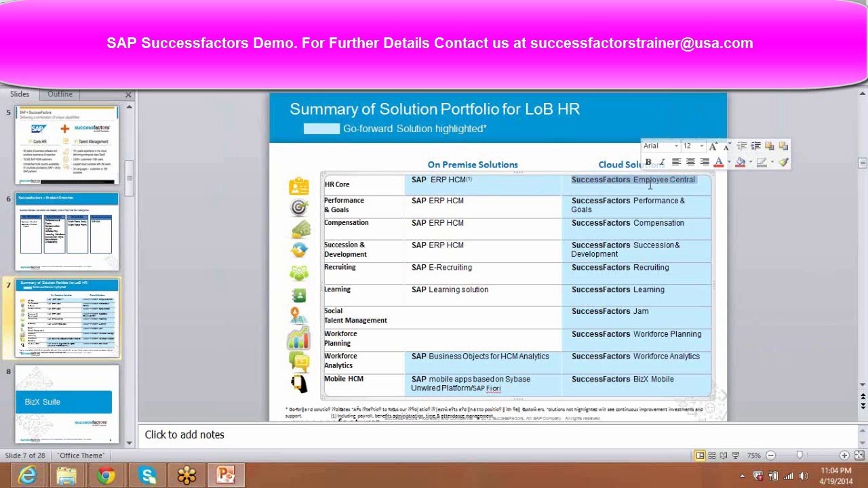Apply the shape fill bucket color
The image size is (868, 488).
[x=741, y=162]
